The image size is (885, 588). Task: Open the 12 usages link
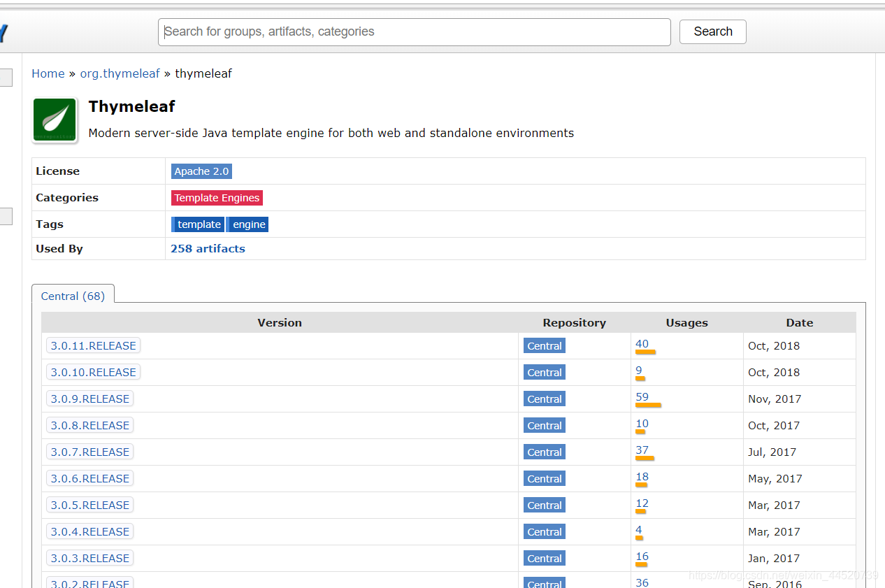pyautogui.click(x=642, y=503)
